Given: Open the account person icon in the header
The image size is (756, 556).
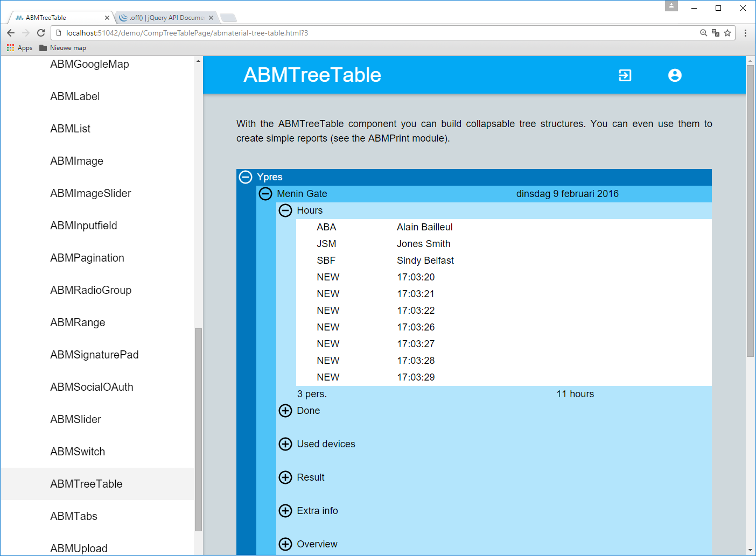Looking at the screenshot, I should pos(675,75).
